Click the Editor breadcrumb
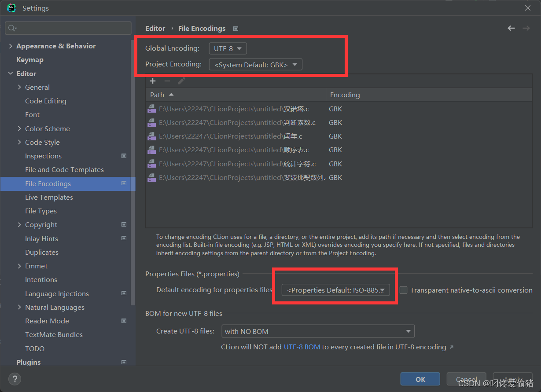541x392 pixels. pos(155,28)
